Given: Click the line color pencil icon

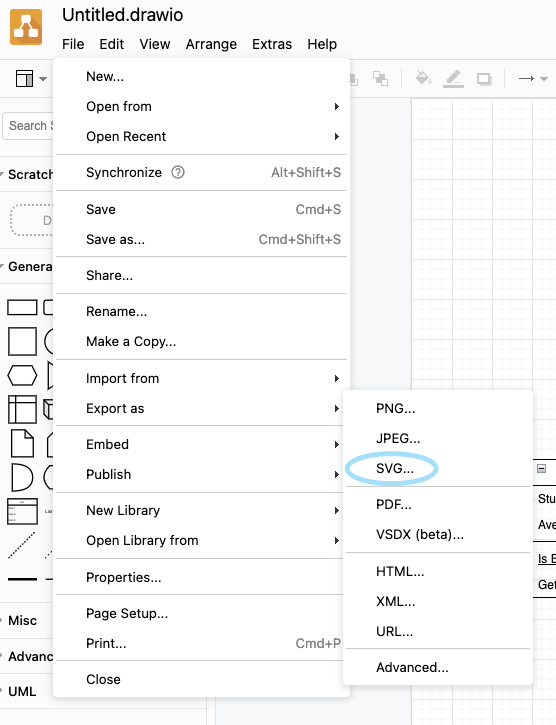Looking at the screenshot, I should 453,79.
